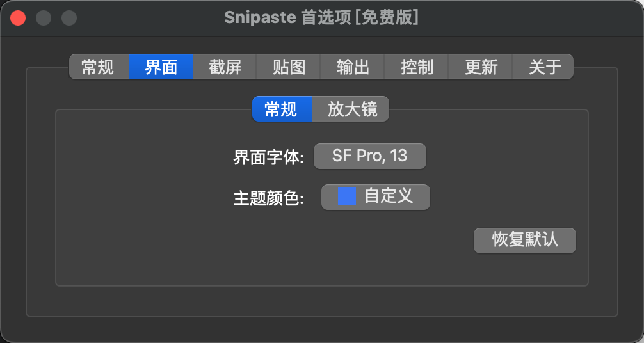This screenshot has height=343, width=644.
Task: Select the 常规 sub-tab beside 放大镜
Action: point(282,109)
